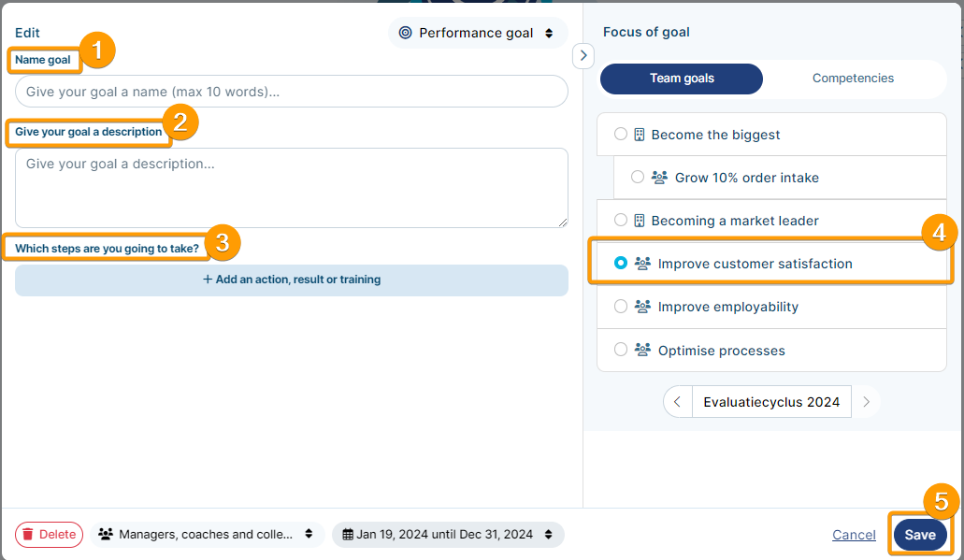Cancel editing the goal
Screen dimensions: 964x560
pyautogui.click(x=854, y=535)
